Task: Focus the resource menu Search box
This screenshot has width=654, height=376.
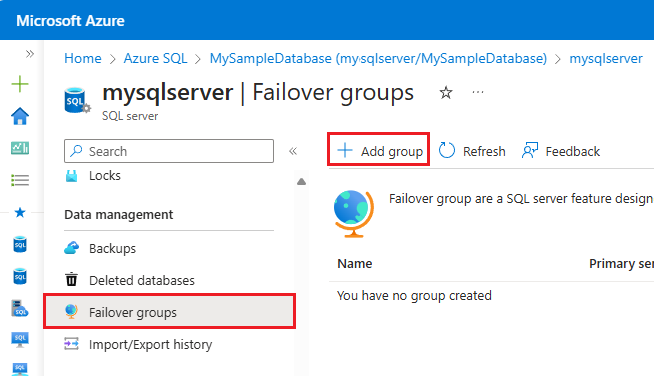Action: pos(169,151)
